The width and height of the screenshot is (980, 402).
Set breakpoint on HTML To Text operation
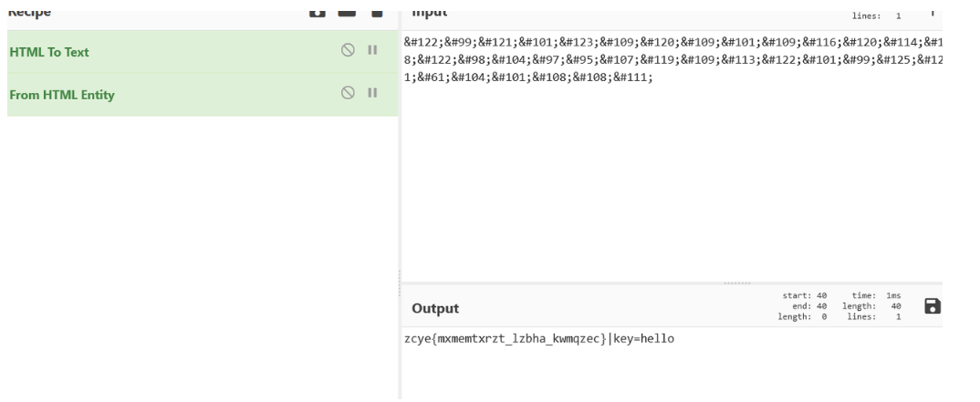tap(372, 51)
